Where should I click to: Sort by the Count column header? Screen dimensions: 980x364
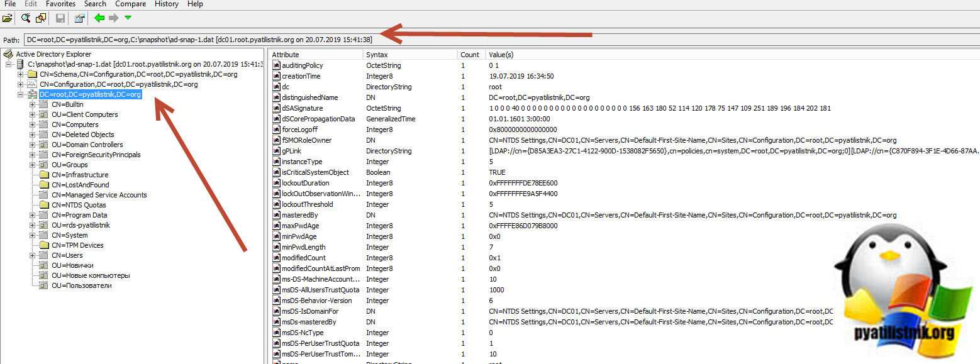[471, 55]
